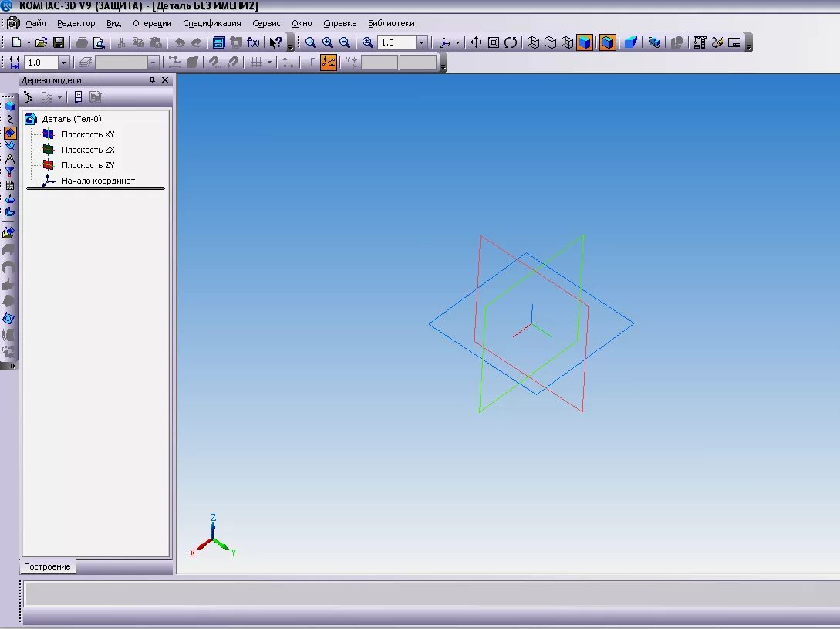Open the layer name combo box
840x629 pixels.
127,63
